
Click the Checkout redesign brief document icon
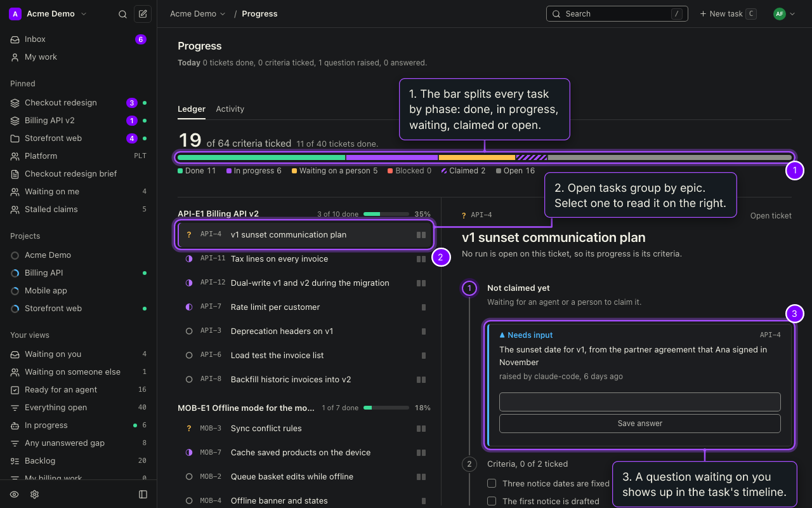[15, 174]
